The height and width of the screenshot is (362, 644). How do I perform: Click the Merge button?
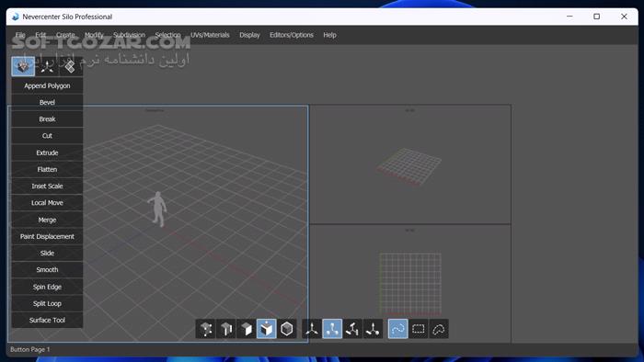click(47, 220)
